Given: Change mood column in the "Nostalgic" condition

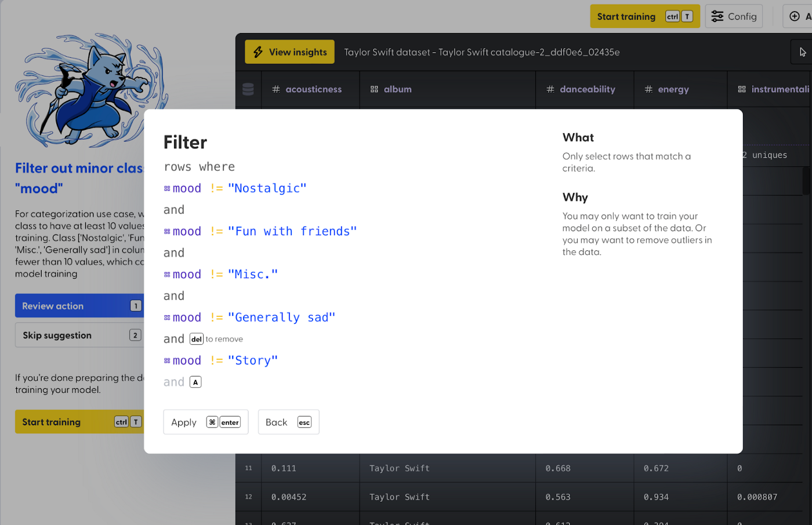Looking at the screenshot, I should pos(183,188).
